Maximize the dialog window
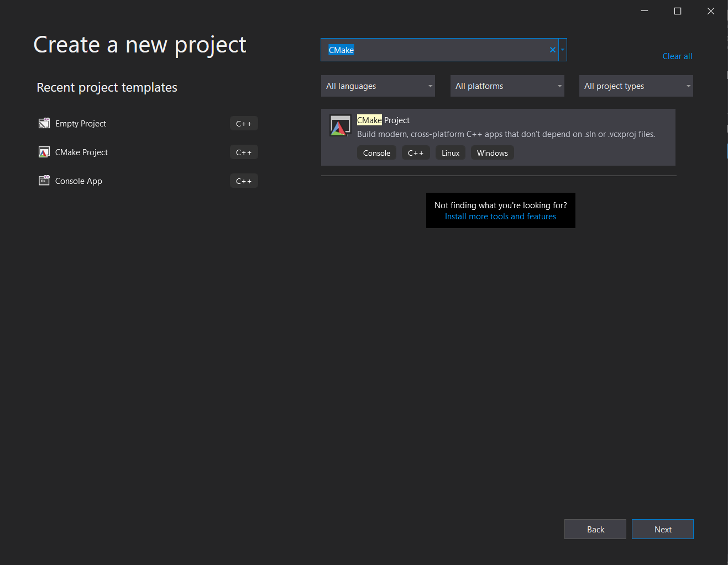This screenshot has width=728, height=565. pyautogui.click(x=678, y=11)
